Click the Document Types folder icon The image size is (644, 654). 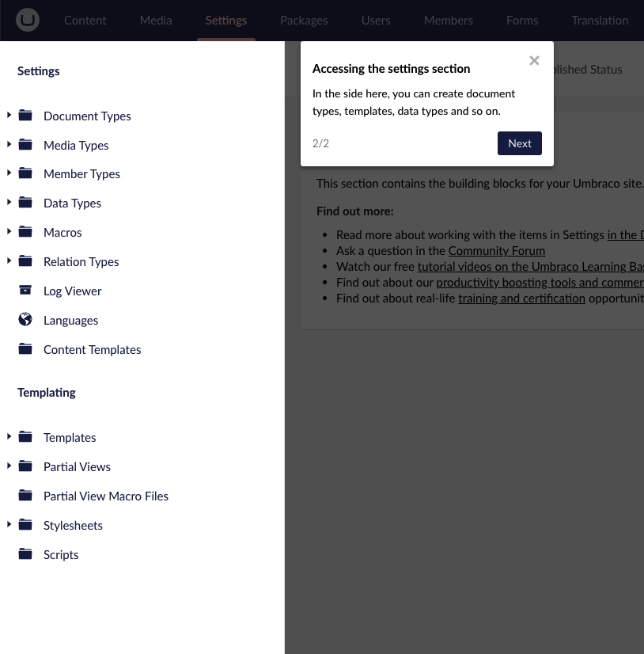tap(25, 115)
